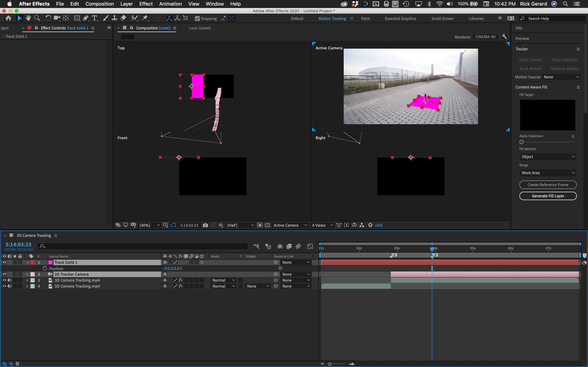Click Create Reference Frame button

548,185
